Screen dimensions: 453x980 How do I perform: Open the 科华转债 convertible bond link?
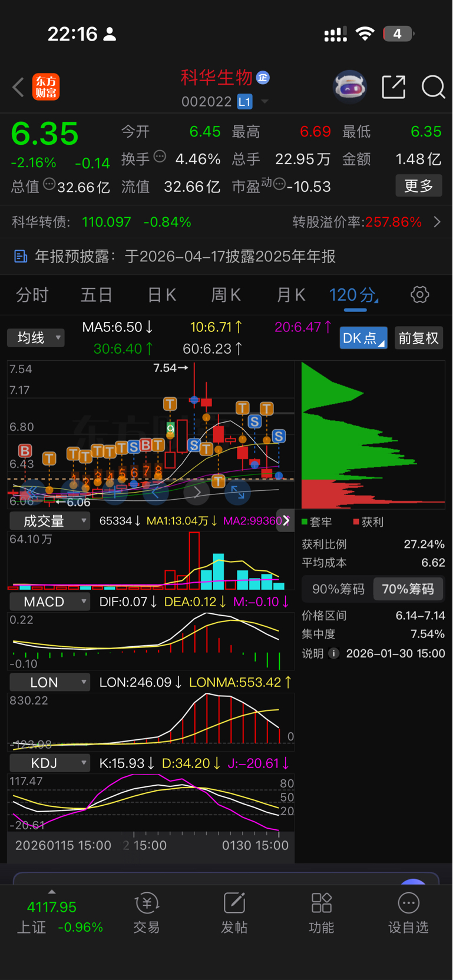(101, 222)
